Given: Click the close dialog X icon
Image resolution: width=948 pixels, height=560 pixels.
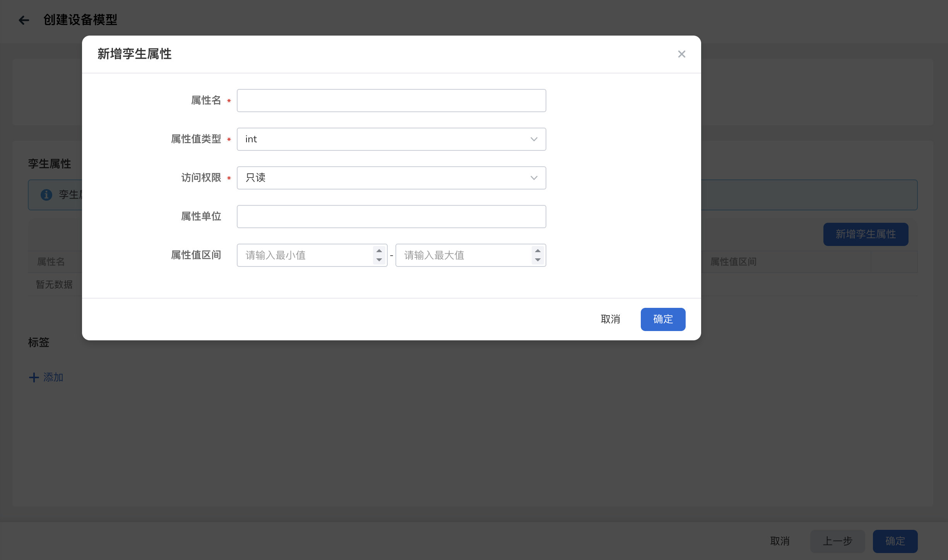Looking at the screenshot, I should tap(681, 54).
